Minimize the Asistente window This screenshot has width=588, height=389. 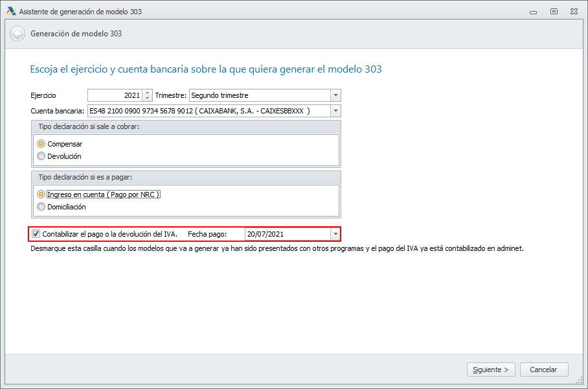coord(533,12)
